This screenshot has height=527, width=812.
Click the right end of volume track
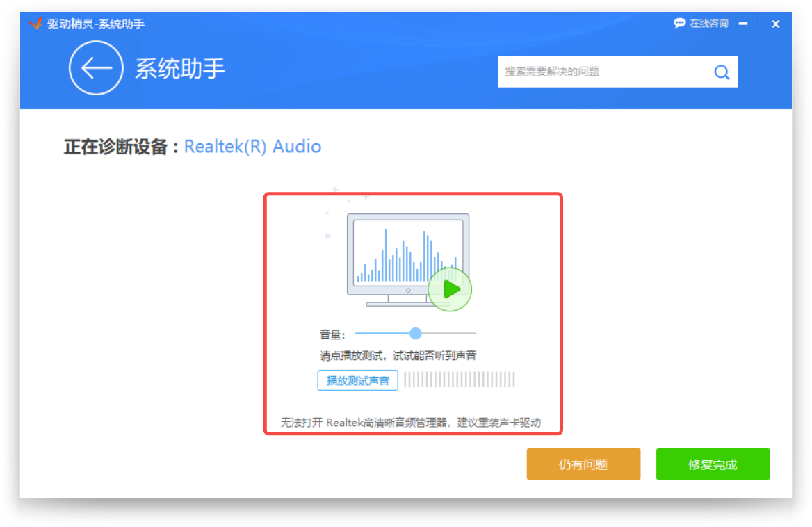[x=474, y=334]
